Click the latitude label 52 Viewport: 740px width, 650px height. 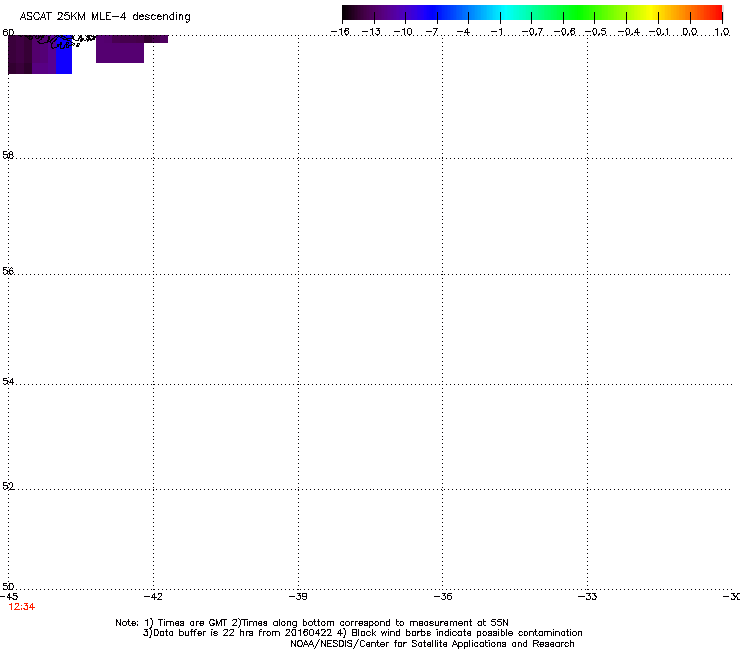click(x=8, y=486)
